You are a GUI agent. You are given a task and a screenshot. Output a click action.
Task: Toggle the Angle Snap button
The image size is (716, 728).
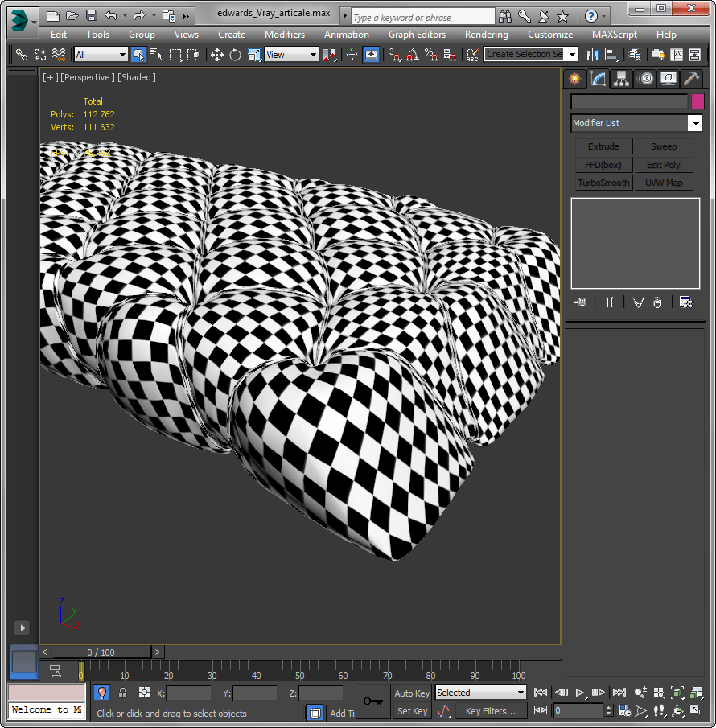point(412,55)
